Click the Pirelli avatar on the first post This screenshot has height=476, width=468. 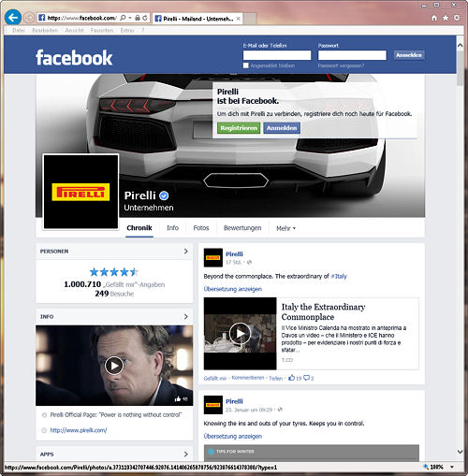coord(213,257)
